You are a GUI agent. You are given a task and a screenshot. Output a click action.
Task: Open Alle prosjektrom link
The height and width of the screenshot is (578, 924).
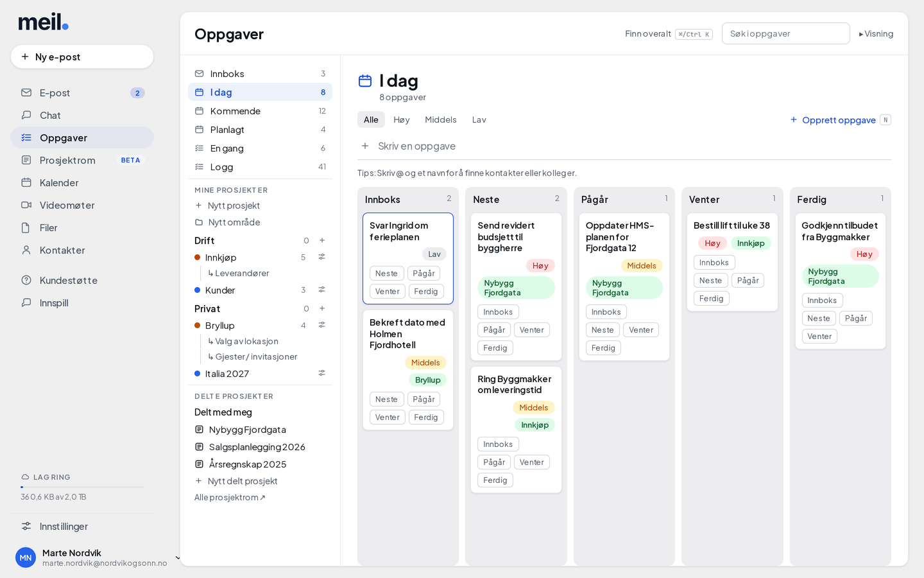230,497
